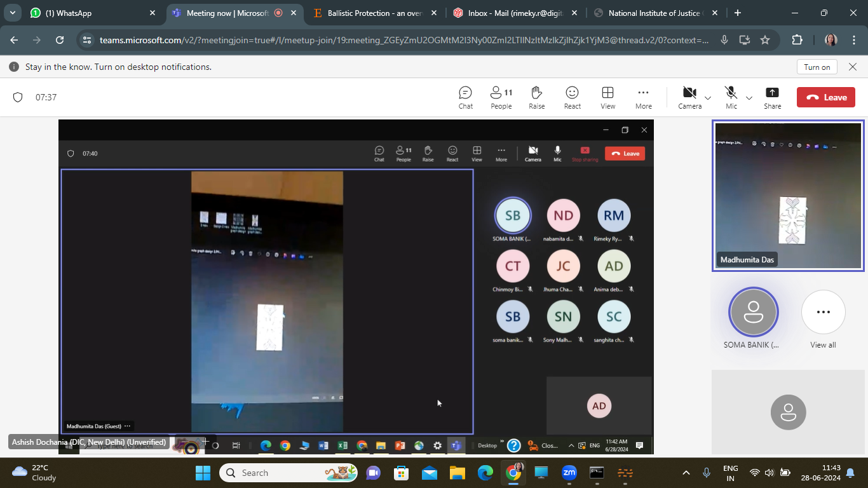Image resolution: width=868 pixels, height=488 pixels.
Task: Click the meeting shield security icon
Action: pos(18,97)
